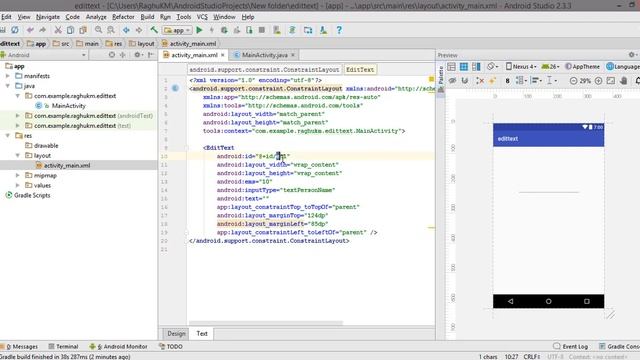The image size is (640, 360).
Task: Click the Apply Changes lightning icon
Action: pyautogui.click(x=211, y=30)
